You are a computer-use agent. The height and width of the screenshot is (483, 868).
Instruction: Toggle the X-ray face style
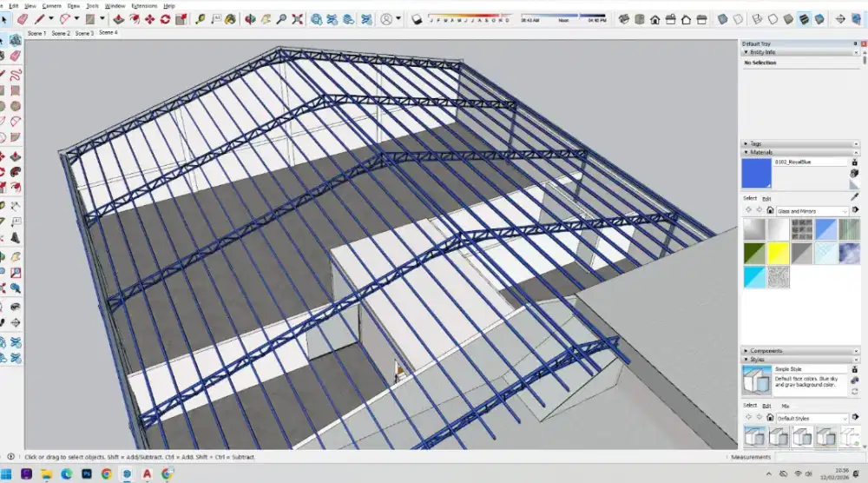724,18
